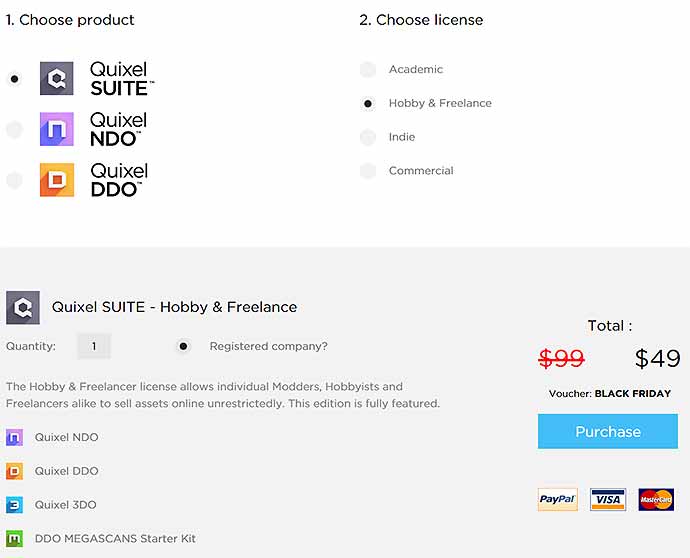690x558 pixels.
Task: Click the blue Quixel 3DO list icon
Action: (x=14, y=505)
